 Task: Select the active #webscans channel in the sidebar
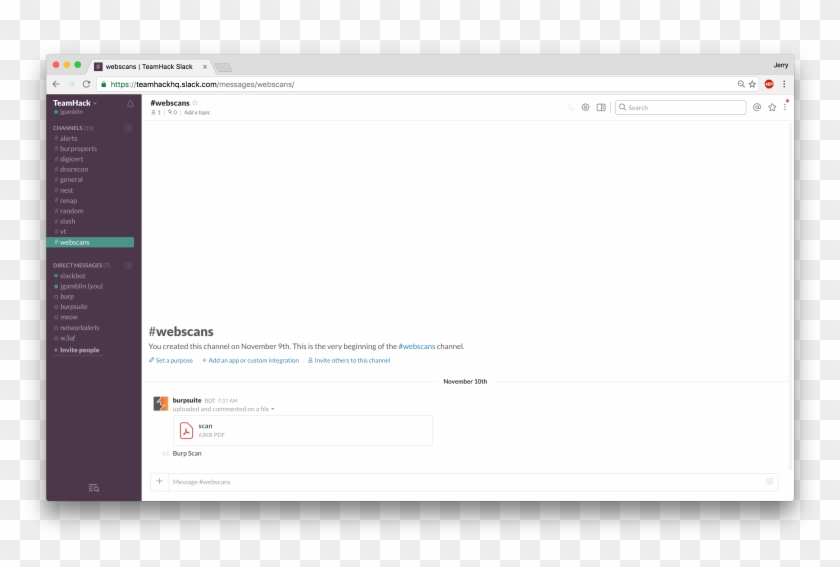[x=90, y=242]
